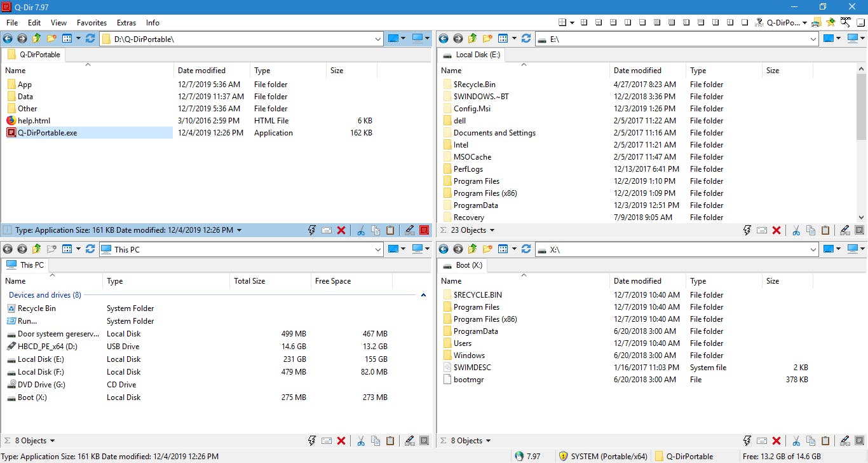Select the bootmgr file

tap(469, 379)
